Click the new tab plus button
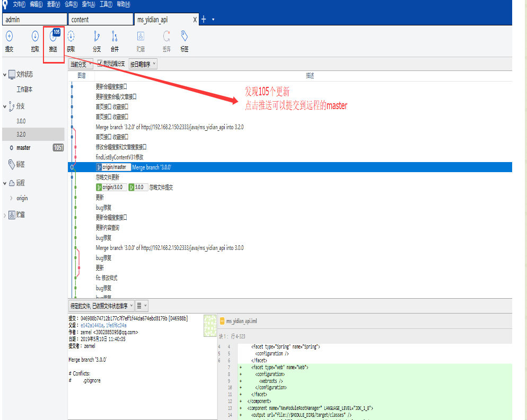The height and width of the screenshot is (420, 527). tap(203, 20)
